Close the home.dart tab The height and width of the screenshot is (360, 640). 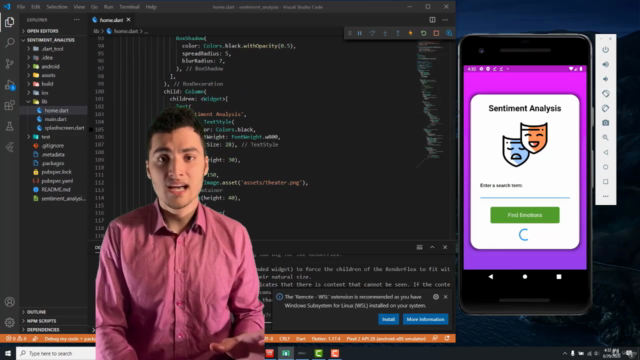tap(129, 20)
